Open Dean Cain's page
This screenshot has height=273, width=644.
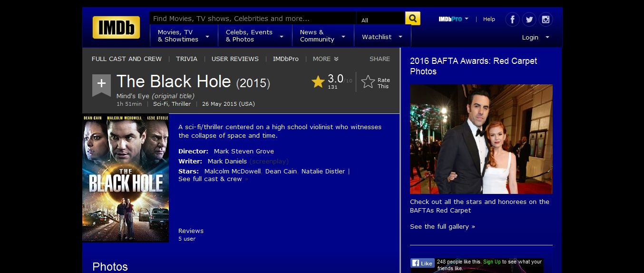click(x=281, y=171)
